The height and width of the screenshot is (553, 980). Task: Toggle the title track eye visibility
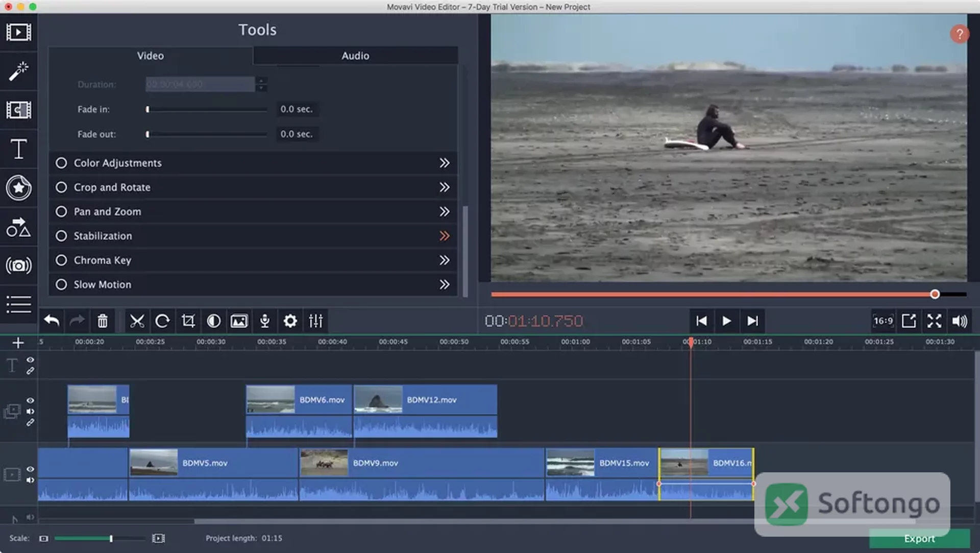coord(30,360)
